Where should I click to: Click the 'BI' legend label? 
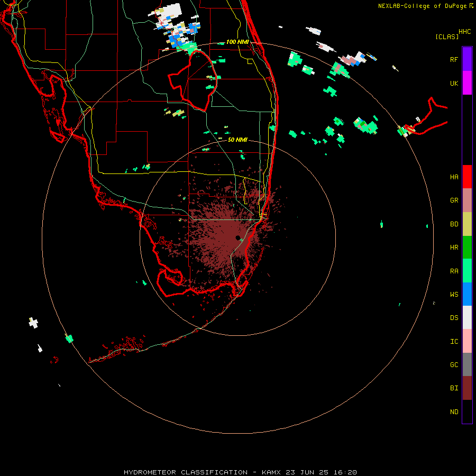[454, 388]
